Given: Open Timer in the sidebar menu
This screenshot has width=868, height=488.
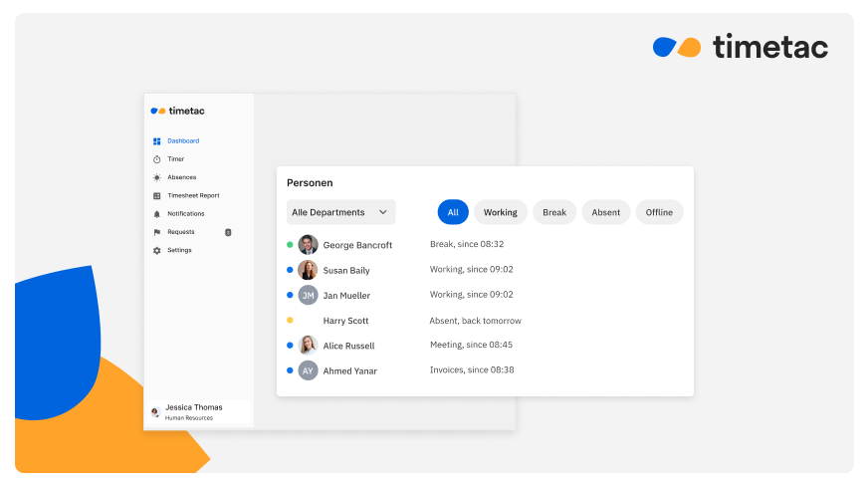Looking at the screenshot, I should click(176, 159).
